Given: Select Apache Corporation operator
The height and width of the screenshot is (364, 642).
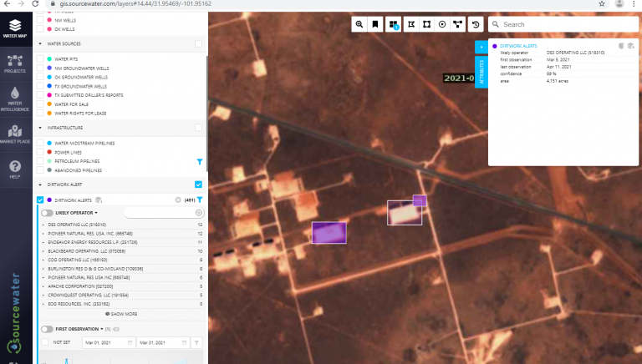Looking at the screenshot, I should [80, 286].
